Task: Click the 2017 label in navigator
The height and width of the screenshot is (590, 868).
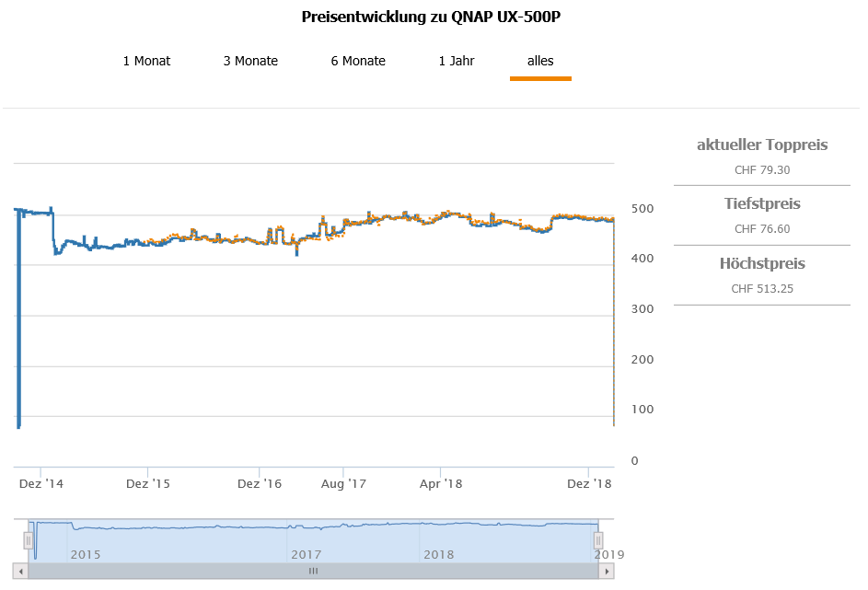Action: [307, 554]
